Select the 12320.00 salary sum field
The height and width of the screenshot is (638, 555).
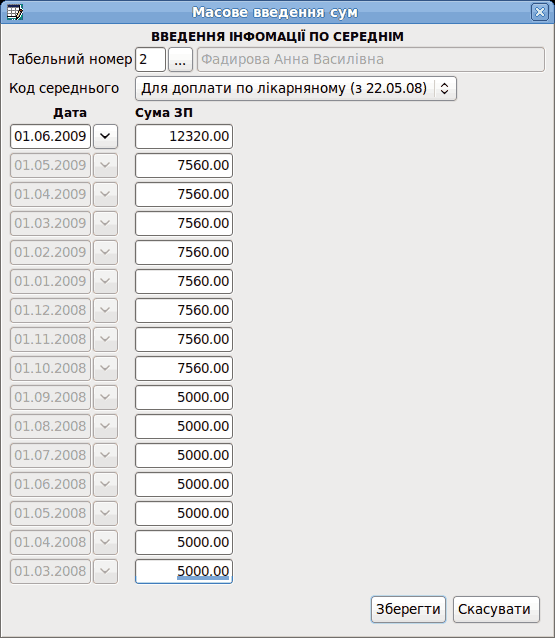pos(184,136)
